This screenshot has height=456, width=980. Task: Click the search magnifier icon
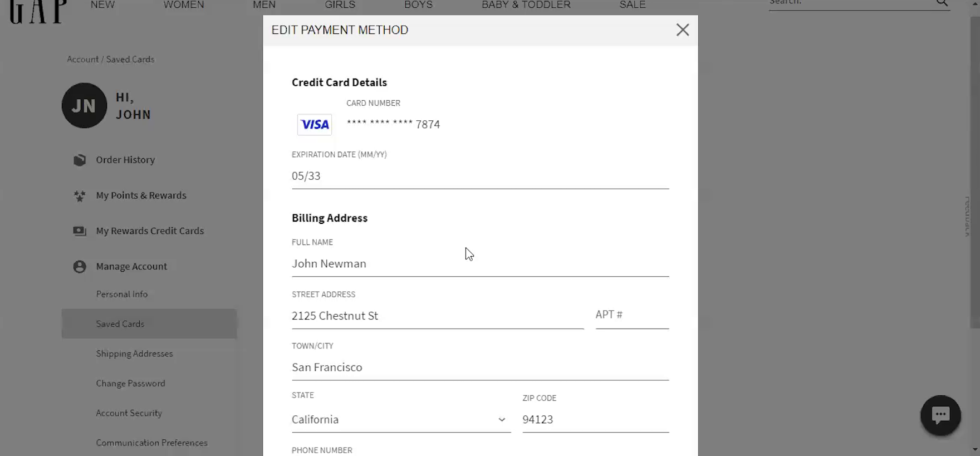tap(942, 3)
